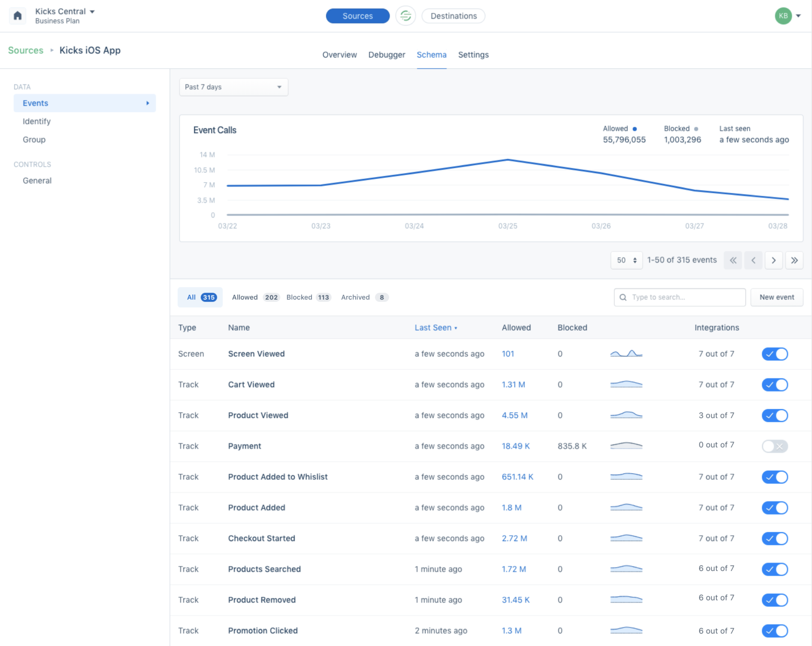Jump to last page of events
The height and width of the screenshot is (646, 812).
point(794,260)
